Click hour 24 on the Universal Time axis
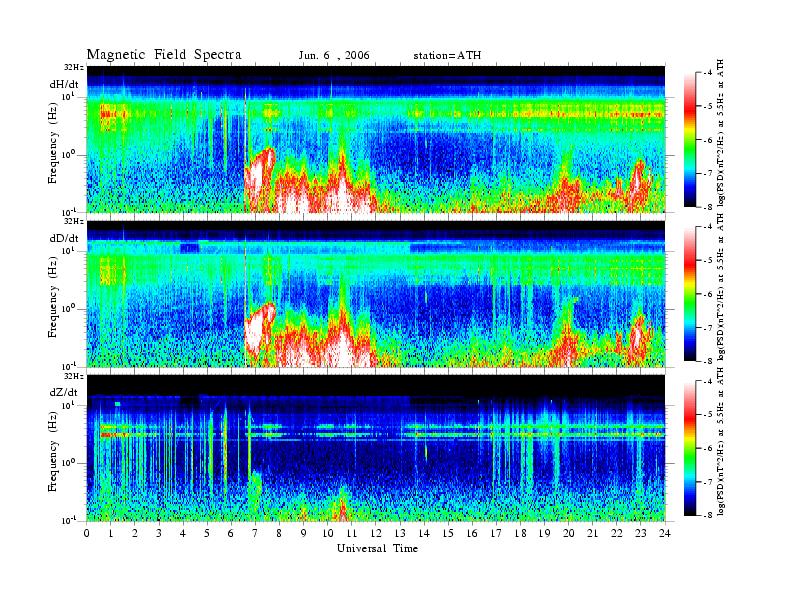792x612 pixels. 665,533
